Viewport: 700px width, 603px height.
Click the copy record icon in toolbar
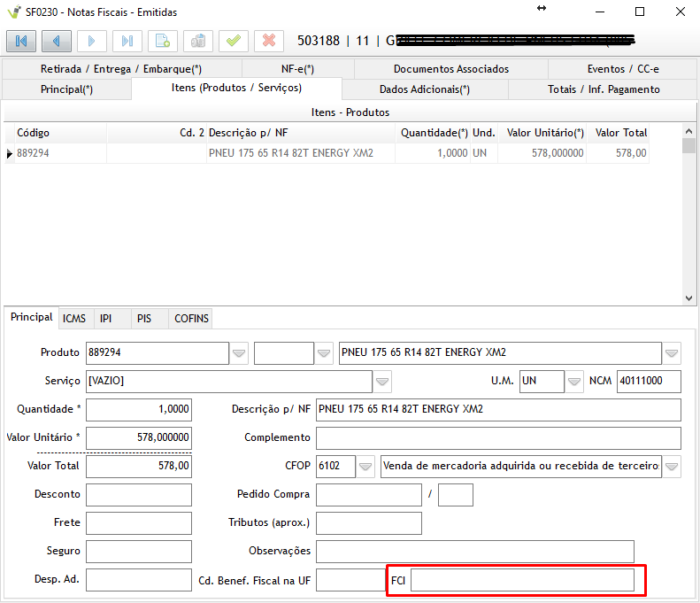[x=198, y=41]
